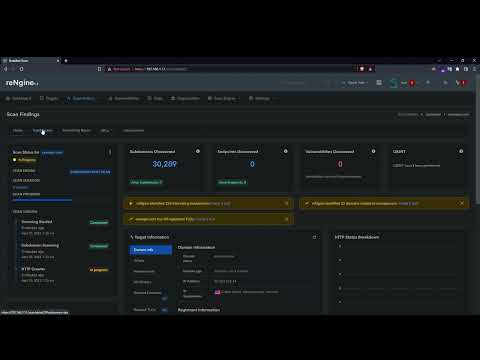Click the header search field

tap(302, 83)
